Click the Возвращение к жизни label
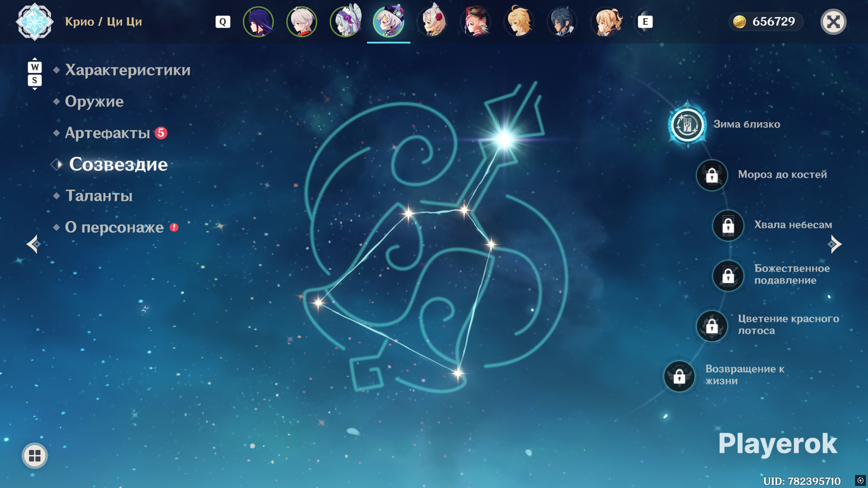This screenshot has width=868, height=488. pyautogui.click(x=745, y=375)
